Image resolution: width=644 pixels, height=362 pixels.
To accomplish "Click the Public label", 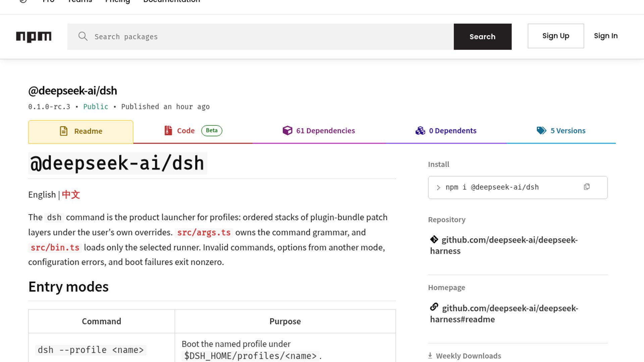I will (x=96, y=107).
